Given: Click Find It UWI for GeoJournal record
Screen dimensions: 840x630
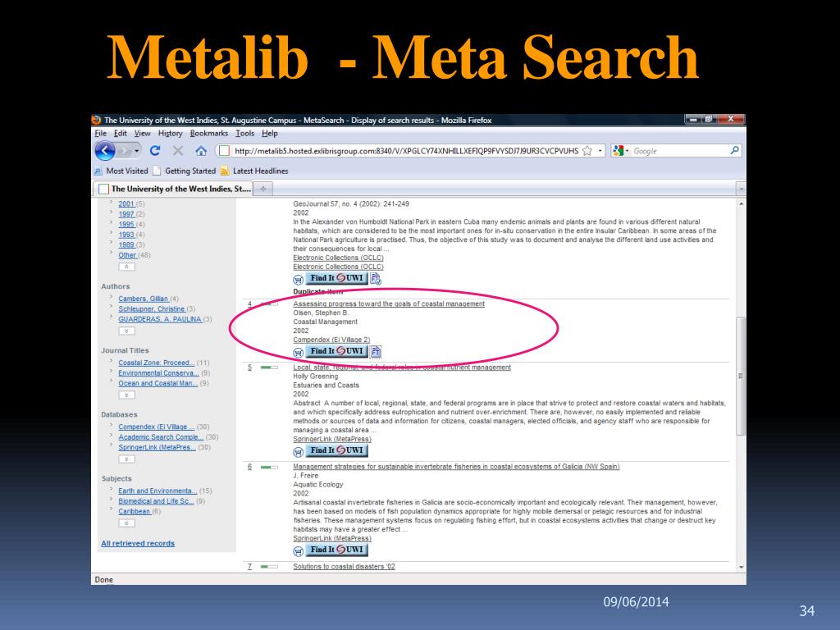Looking at the screenshot, I should (x=336, y=279).
